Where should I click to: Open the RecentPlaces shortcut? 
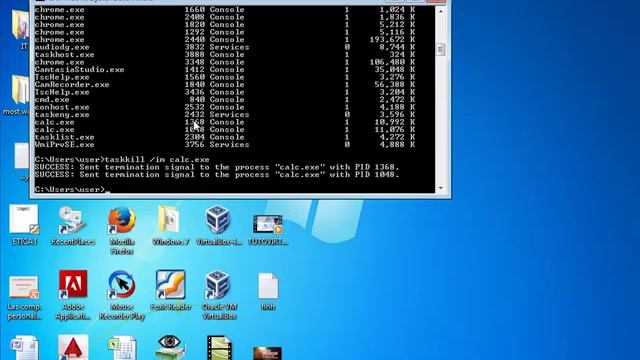[x=73, y=224]
